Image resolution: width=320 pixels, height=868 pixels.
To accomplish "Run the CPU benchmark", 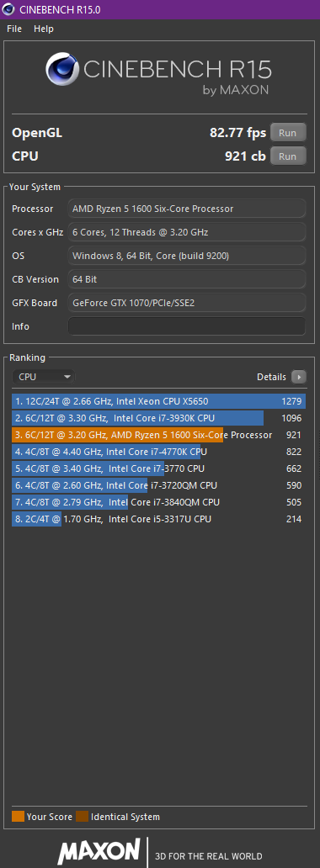I will click(287, 156).
